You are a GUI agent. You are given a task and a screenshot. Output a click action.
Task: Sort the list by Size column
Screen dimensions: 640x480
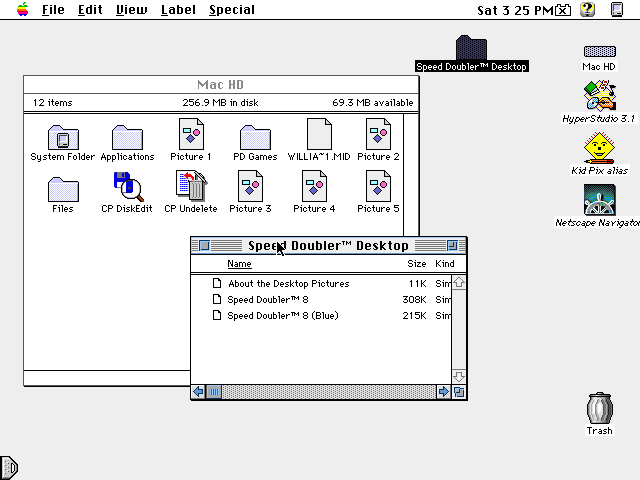coord(417,264)
